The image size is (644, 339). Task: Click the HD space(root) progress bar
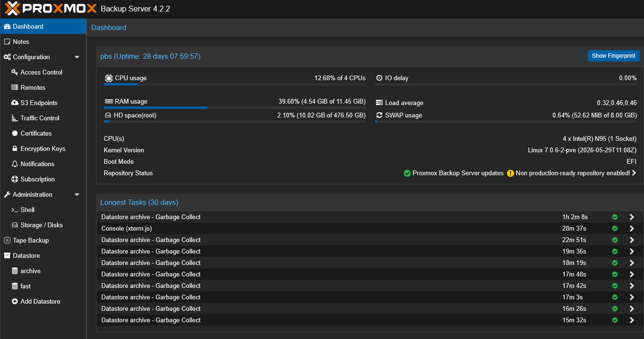235,122
